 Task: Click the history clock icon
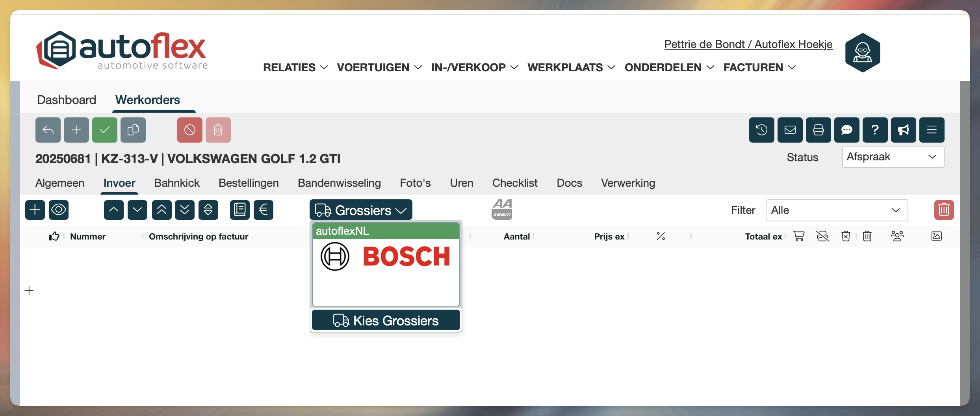761,130
